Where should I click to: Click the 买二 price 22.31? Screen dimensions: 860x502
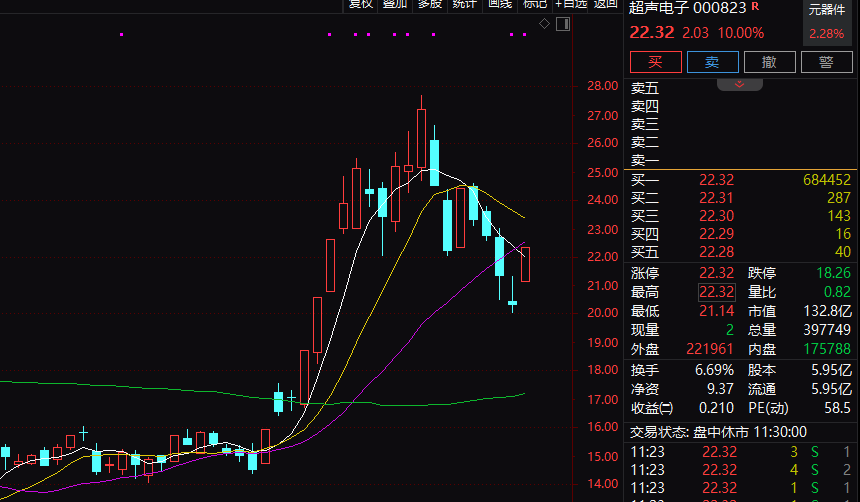pyautogui.click(x=716, y=198)
